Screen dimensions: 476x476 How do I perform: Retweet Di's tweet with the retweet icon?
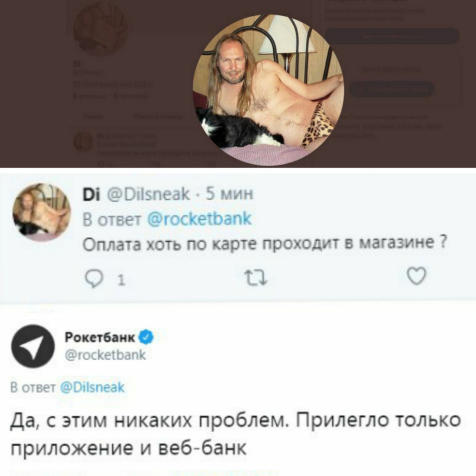coord(255,278)
